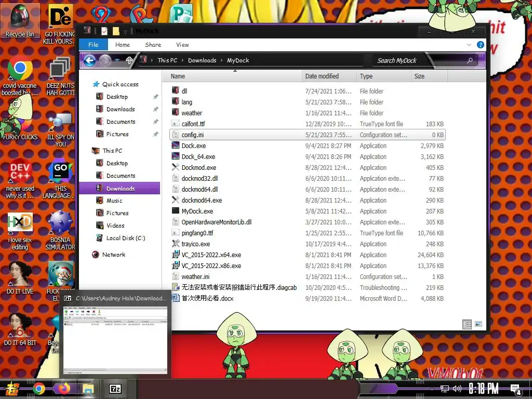Open the GoLand 'THIS LANGUAGE' desktop icon
The height and width of the screenshot is (399, 532).
60,179
